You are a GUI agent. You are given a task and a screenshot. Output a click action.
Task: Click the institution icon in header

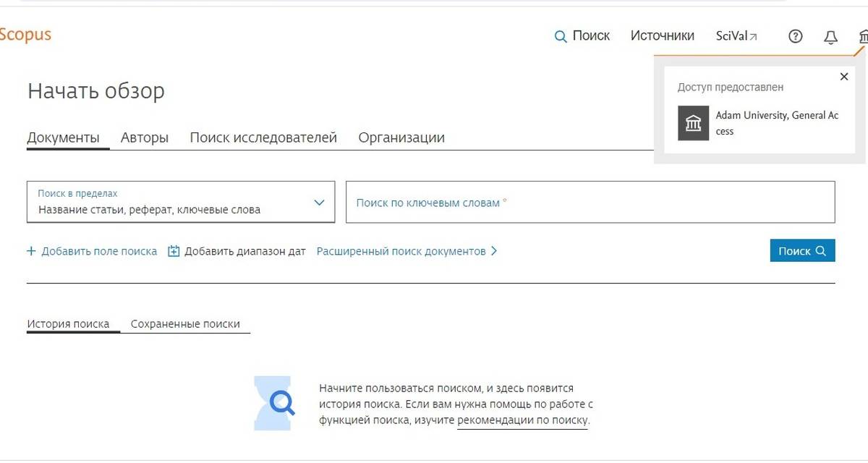862,36
